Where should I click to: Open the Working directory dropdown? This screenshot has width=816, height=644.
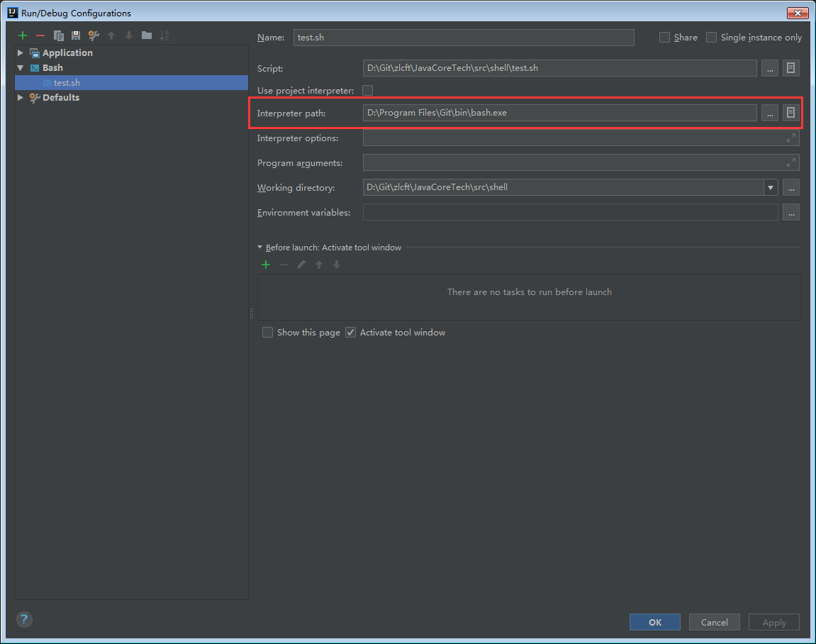point(770,187)
